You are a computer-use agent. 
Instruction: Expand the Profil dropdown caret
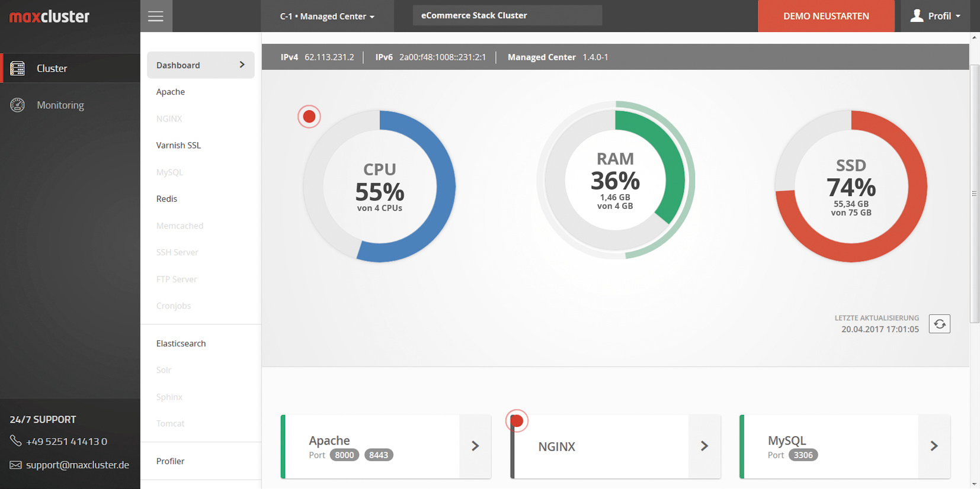958,17
